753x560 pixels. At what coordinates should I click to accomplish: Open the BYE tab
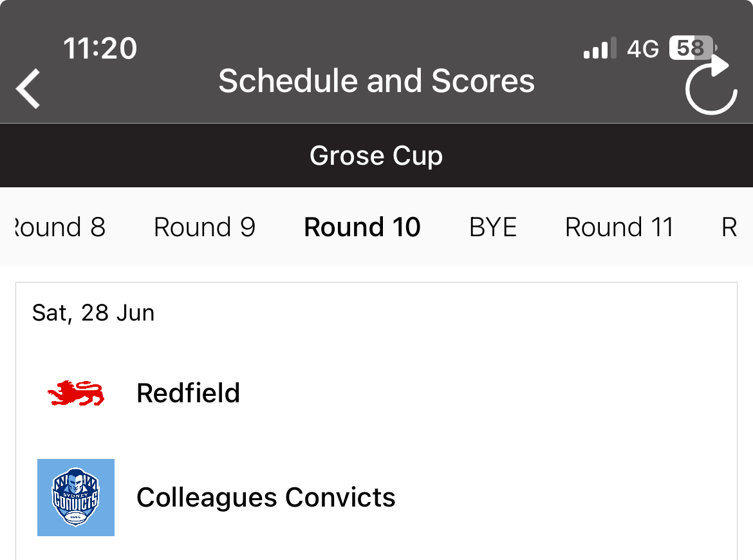[x=493, y=227]
